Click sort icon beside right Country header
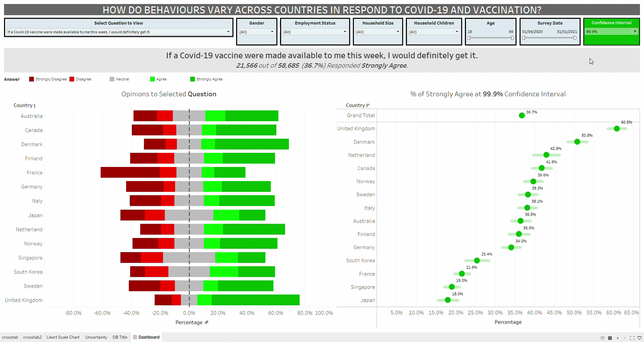Image resolution: width=644 pixels, height=342 pixels. click(x=368, y=106)
